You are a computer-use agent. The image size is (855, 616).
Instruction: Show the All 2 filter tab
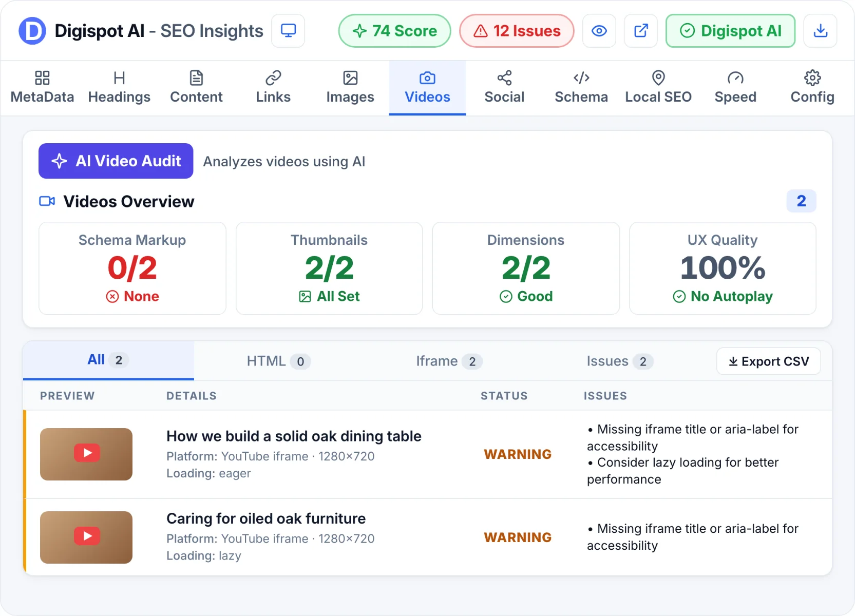108,360
